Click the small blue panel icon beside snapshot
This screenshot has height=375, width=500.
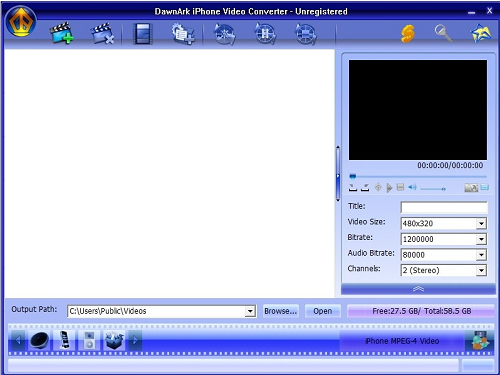485,187
